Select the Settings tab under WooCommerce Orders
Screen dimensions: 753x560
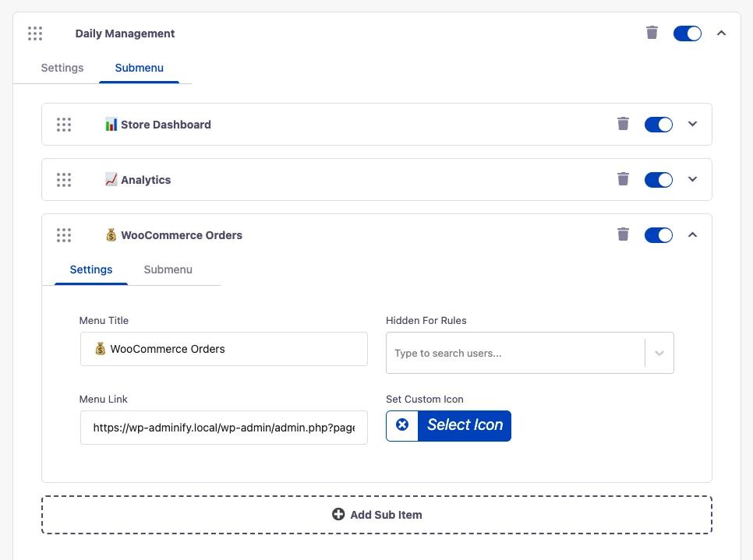[90, 269]
